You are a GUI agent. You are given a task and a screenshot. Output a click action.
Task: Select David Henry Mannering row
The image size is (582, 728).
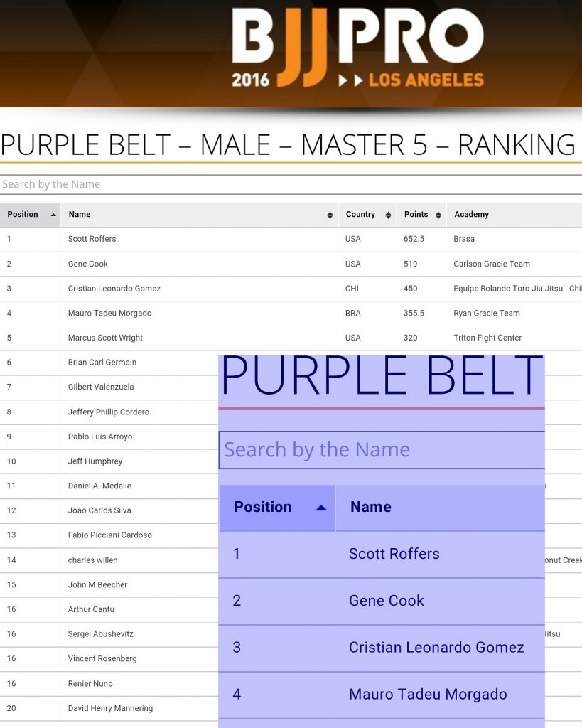pos(109,708)
